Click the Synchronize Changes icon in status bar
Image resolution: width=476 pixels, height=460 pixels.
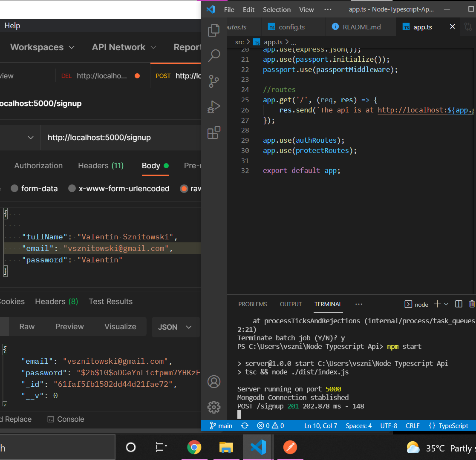(x=245, y=425)
